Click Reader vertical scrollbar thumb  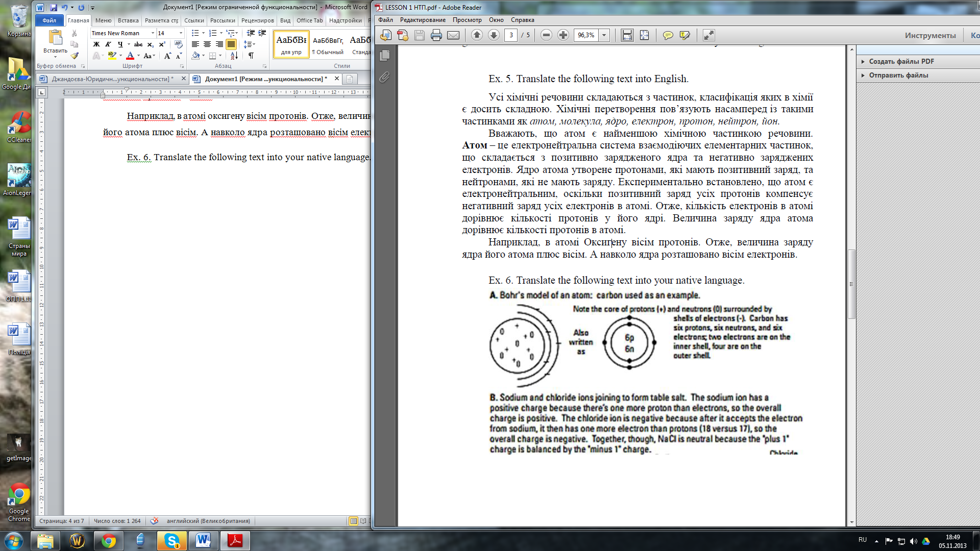tap(851, 284)
